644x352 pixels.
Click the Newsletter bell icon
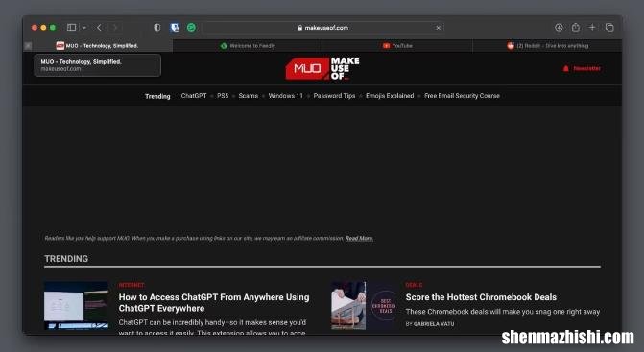(x=566, y=68)
